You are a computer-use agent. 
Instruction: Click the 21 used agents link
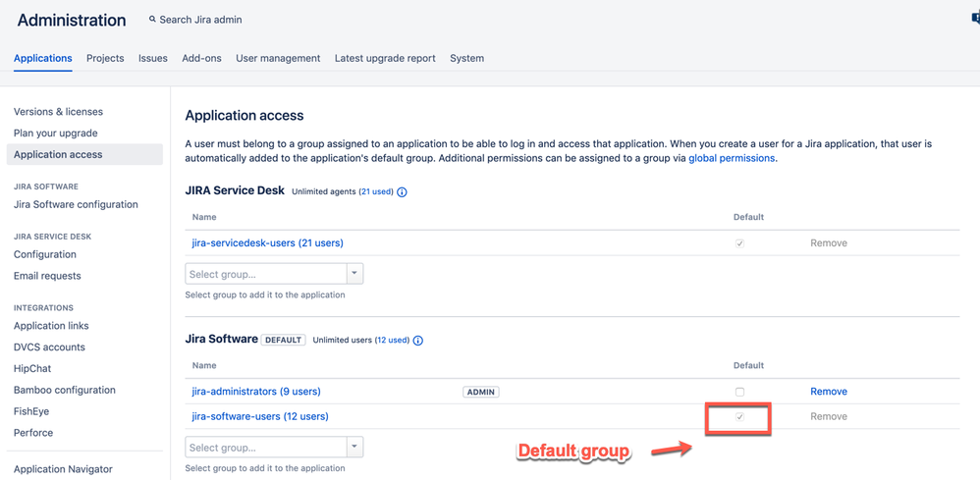(376, 192)
